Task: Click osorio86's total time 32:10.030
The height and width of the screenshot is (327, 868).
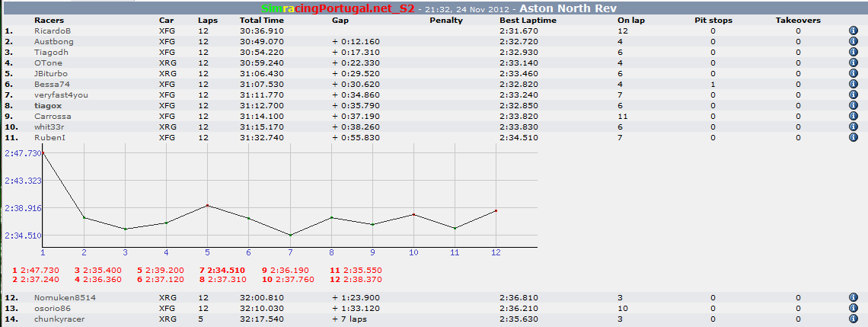Action: coord(262,308)
